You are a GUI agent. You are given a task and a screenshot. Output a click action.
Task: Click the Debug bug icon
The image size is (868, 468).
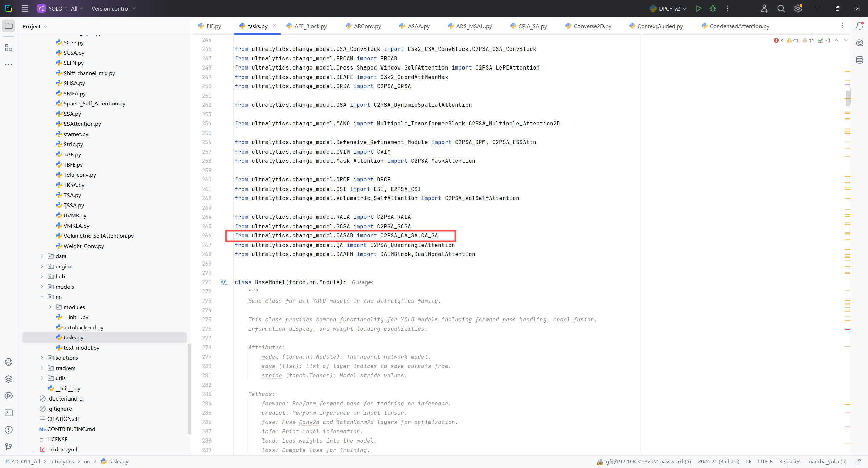click(713, 8)
